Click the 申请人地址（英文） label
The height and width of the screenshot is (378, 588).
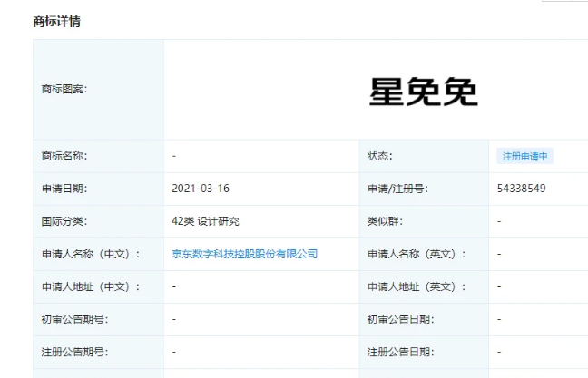click(416, 286)
